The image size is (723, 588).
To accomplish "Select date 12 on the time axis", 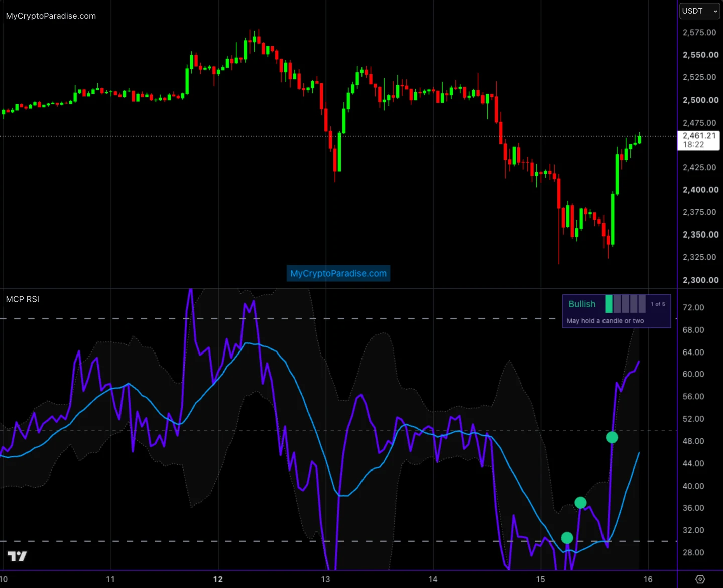I will (x=218, y=579).
